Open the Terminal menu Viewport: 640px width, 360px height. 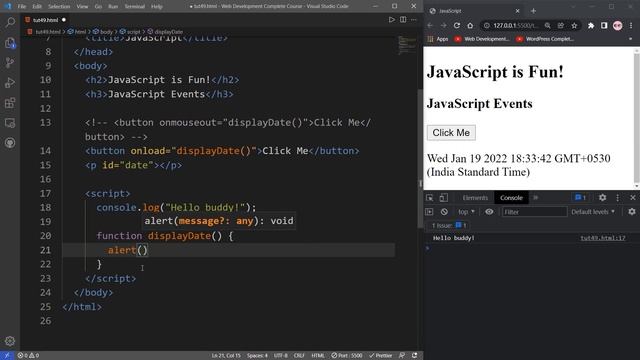tap(135, 7)
